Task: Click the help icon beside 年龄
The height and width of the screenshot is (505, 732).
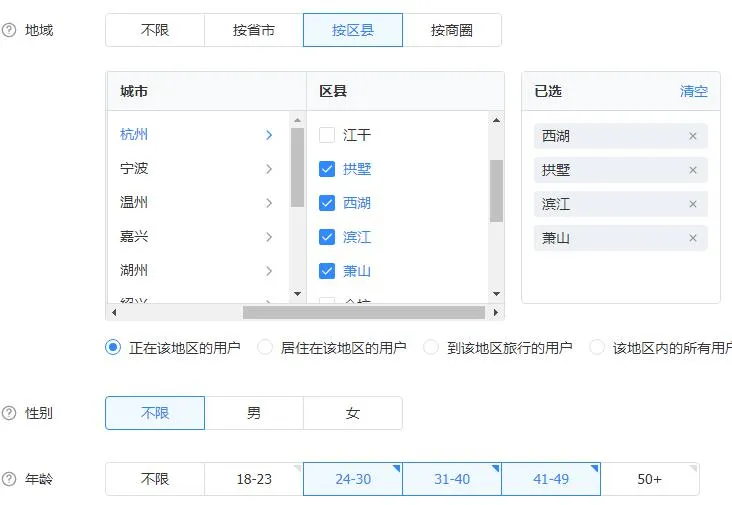Action: click(10, 479)
